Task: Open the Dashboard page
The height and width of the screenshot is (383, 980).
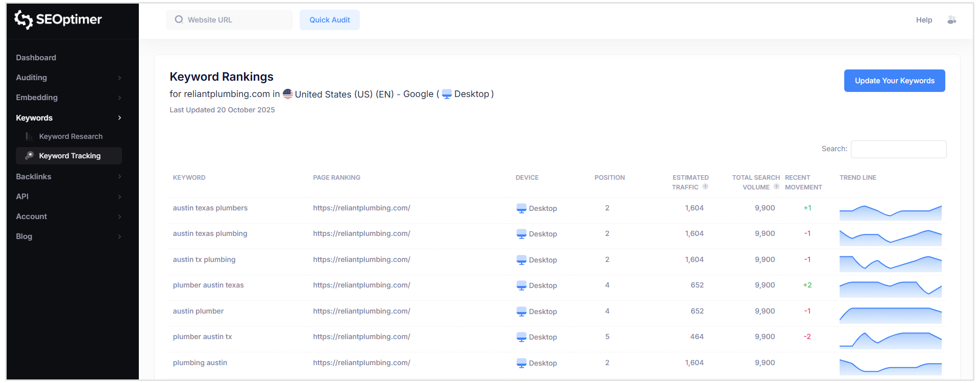Action: [36, 58]
